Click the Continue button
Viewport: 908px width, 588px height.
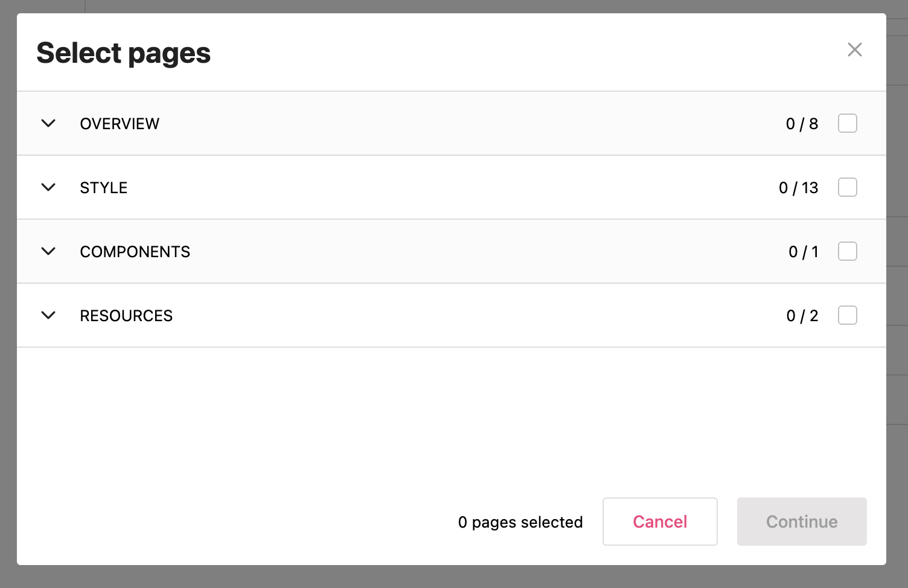pyautogui.click(x=802, y=522)
